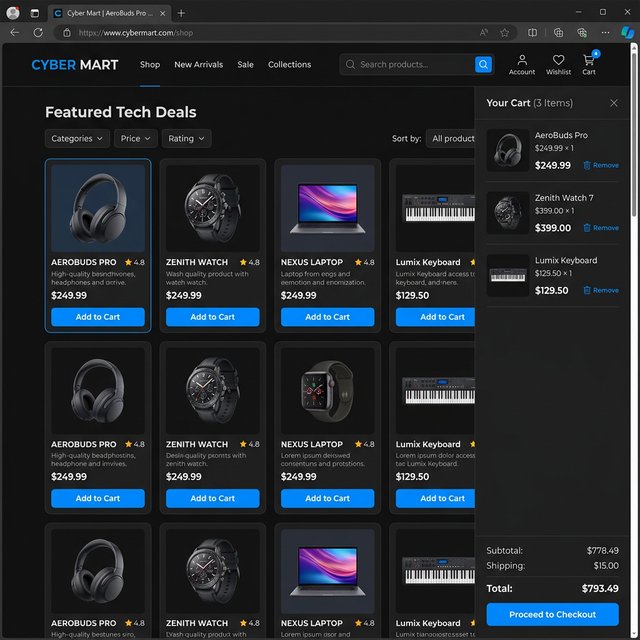Open Lumix Keyboard thumbnail in cart
Image resolution: width=640 pixels, height=640 pixels.
click(508, 275)
